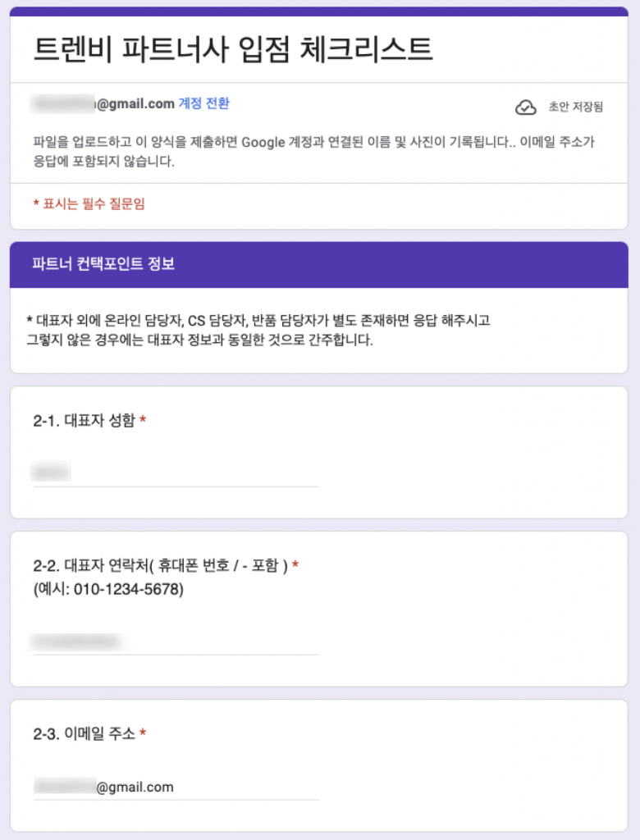
Task: Click the purple bar atop the title card
Action: [x=319, y=11]
